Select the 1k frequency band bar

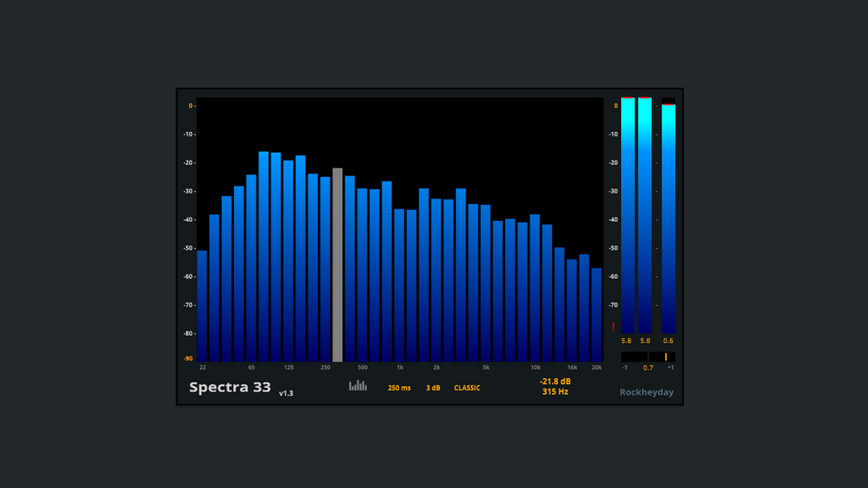[399, 286]
